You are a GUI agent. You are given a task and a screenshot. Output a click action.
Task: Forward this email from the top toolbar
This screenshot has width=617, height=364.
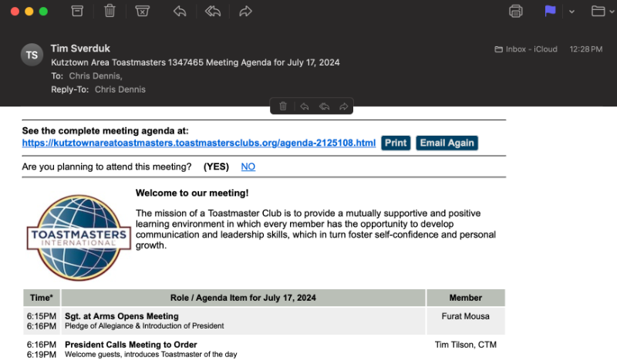click(x=246, y=11)
